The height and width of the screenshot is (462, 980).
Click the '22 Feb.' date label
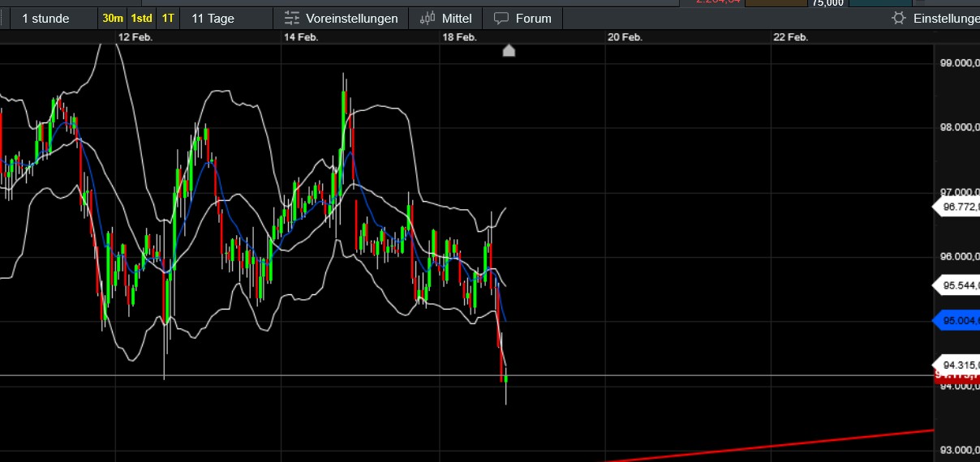click(x=790, y=36)
